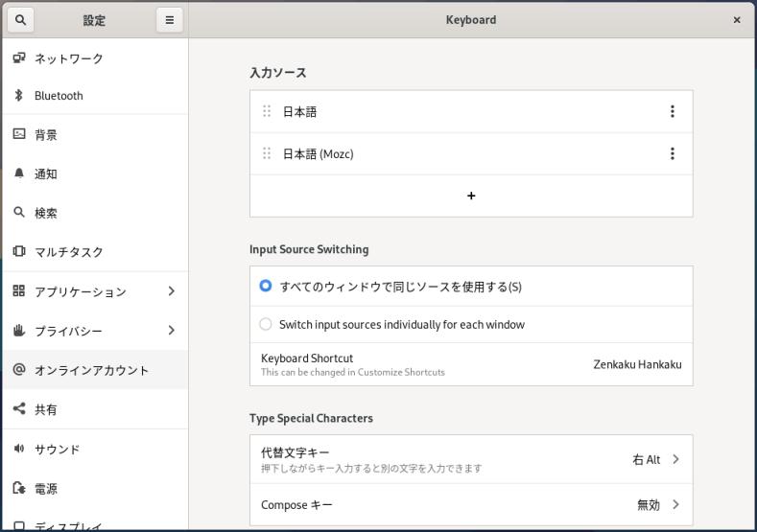Open Compose キー setting row
Viewport: 757px width, 532px height.
click(470, 504)
